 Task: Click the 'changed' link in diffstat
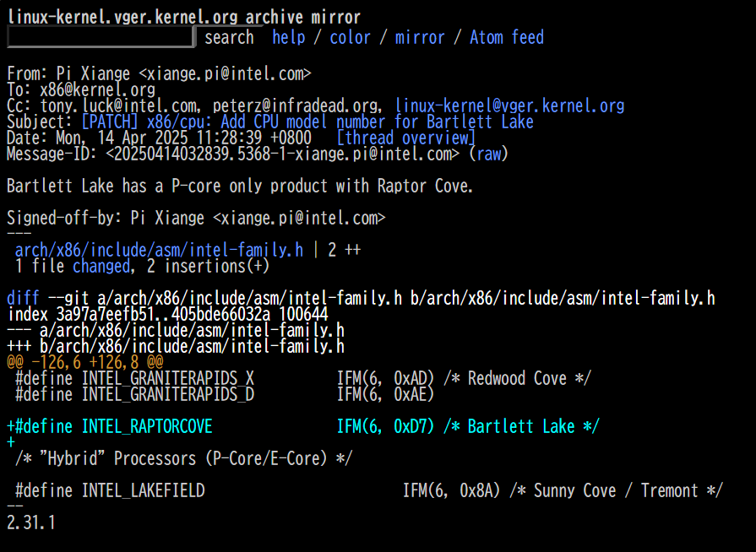[101, 267]
